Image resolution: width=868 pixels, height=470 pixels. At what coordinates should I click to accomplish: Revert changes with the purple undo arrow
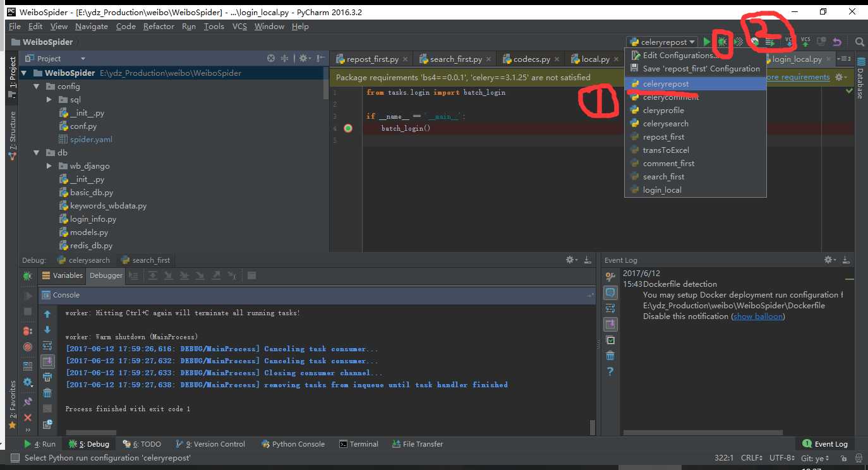837,42
